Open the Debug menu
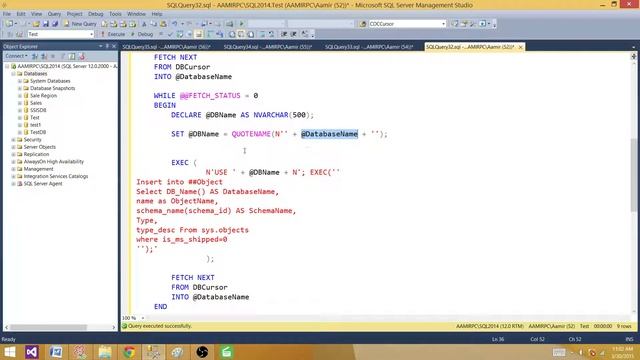Image resolution: width=640 pixels, height=360 pixels. pyautogui.click(x=96, y=14)
